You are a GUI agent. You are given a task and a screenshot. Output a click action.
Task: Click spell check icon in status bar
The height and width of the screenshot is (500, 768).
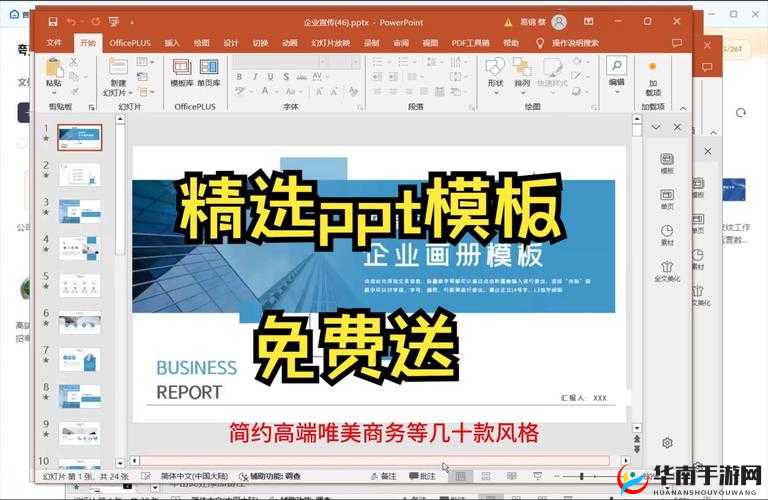click(145, 476)
